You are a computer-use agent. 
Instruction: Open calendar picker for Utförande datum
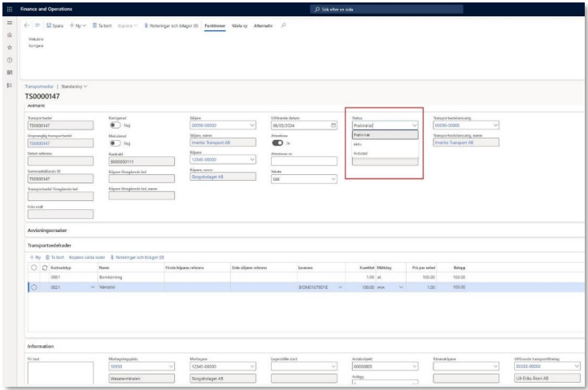click(x=333, y=125)
